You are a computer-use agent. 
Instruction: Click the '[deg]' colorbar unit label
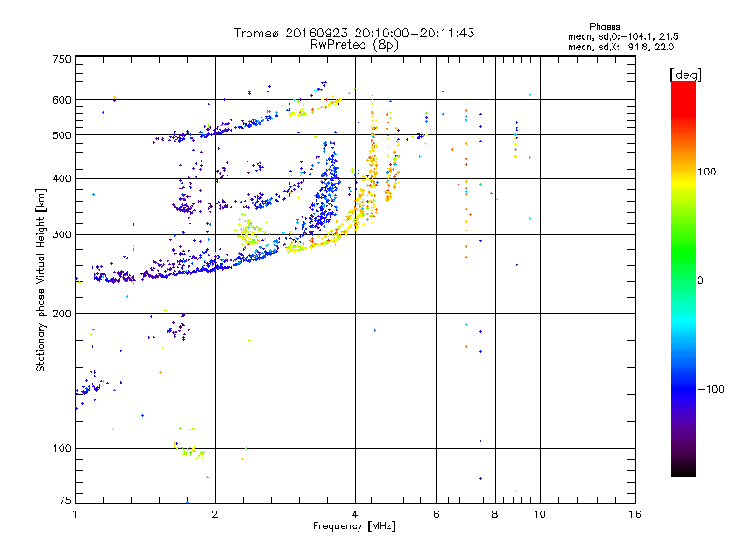685,76
